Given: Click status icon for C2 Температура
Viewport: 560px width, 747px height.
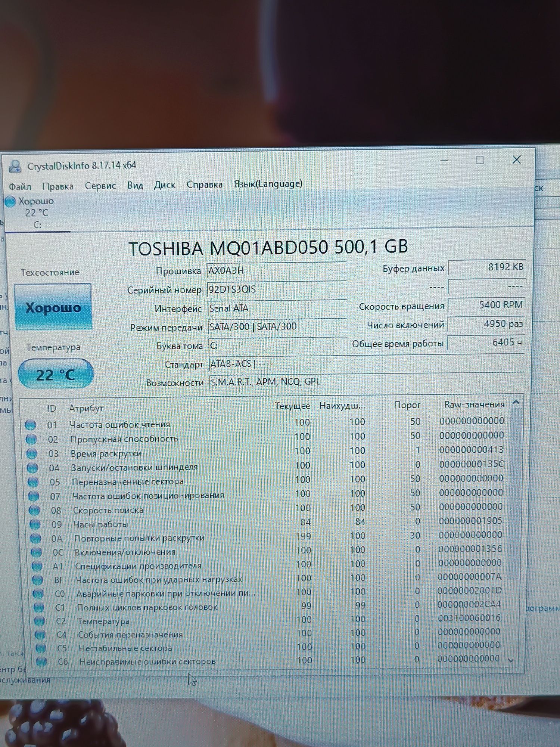Looking at the screenshot, I should click(x=39, y=621).
